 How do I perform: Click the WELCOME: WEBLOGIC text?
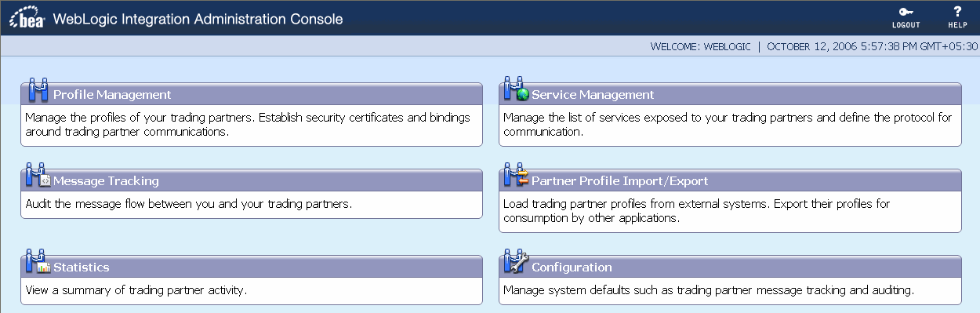pyautogui.click(x=701, y=46)
